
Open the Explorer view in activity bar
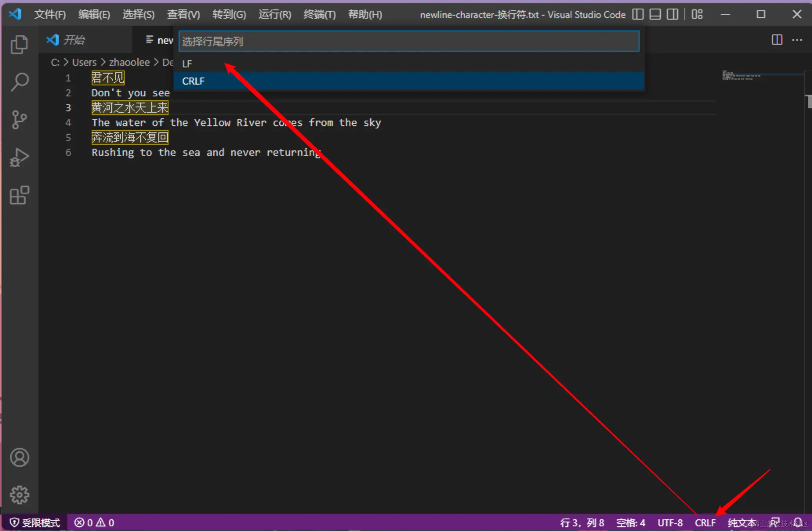(x=19, y=45)
